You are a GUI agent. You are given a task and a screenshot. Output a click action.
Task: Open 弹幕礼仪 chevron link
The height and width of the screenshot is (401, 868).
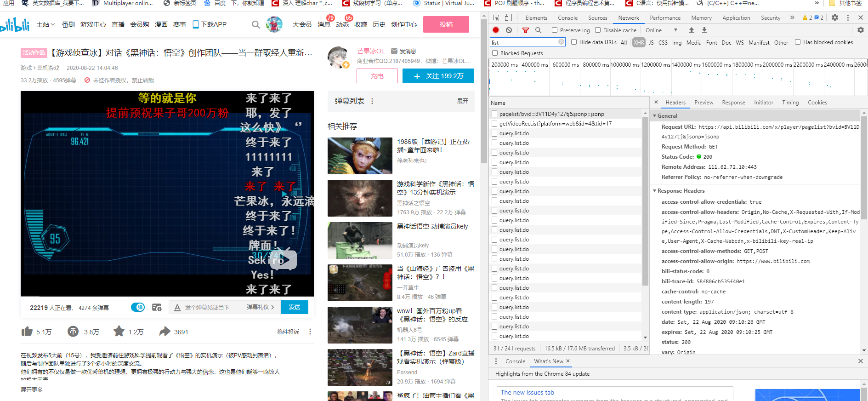click(260, 307)
